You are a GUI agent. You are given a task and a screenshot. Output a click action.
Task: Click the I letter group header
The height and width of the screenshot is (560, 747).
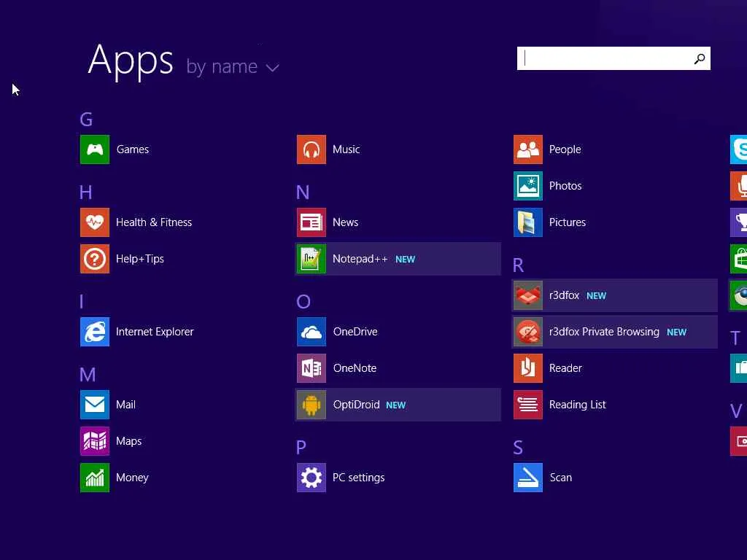coord(82,302)
